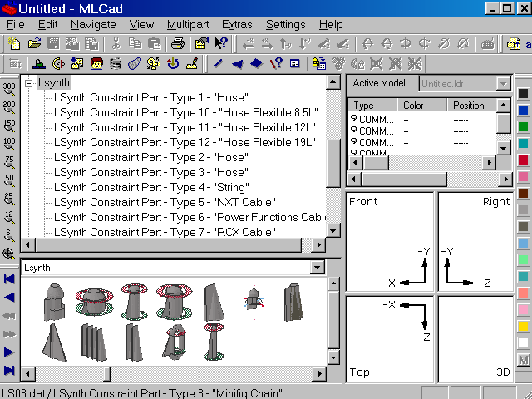
Task: Click the rubber belt generator icon
Action: tap(135, 63)
